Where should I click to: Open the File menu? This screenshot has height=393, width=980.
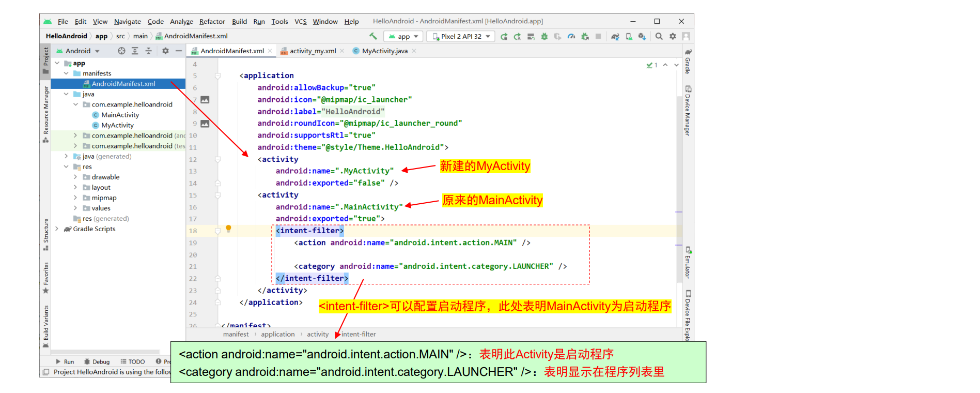63,22
